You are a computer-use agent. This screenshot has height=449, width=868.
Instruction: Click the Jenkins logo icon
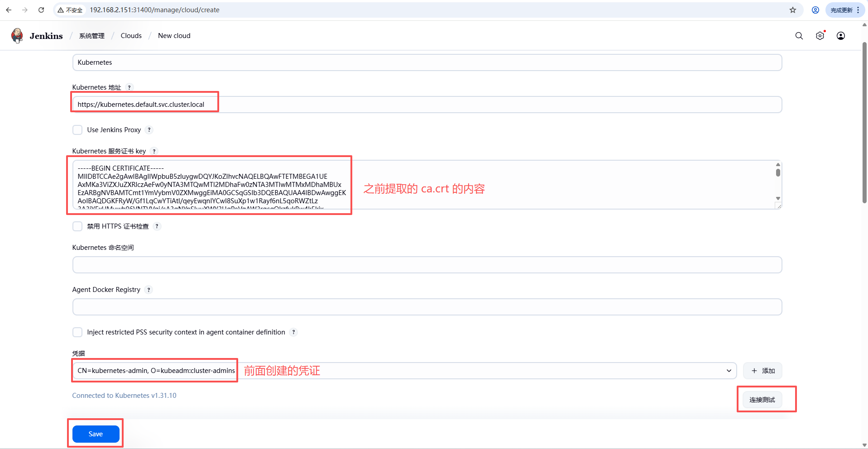[x=17, y=36]
